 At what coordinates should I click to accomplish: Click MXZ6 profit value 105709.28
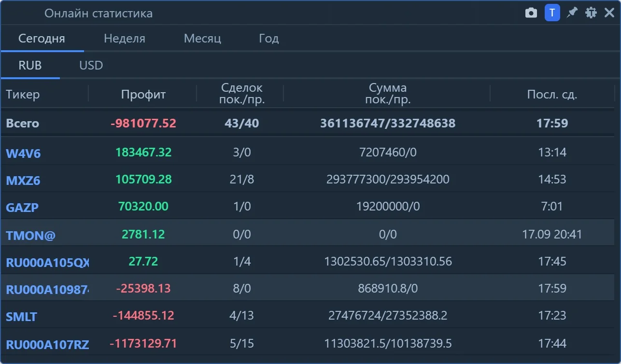(x=143, y=180)
